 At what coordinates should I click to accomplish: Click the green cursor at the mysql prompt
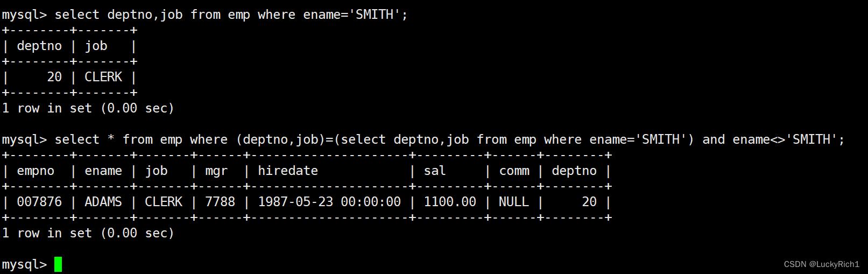tap(58, 264)
